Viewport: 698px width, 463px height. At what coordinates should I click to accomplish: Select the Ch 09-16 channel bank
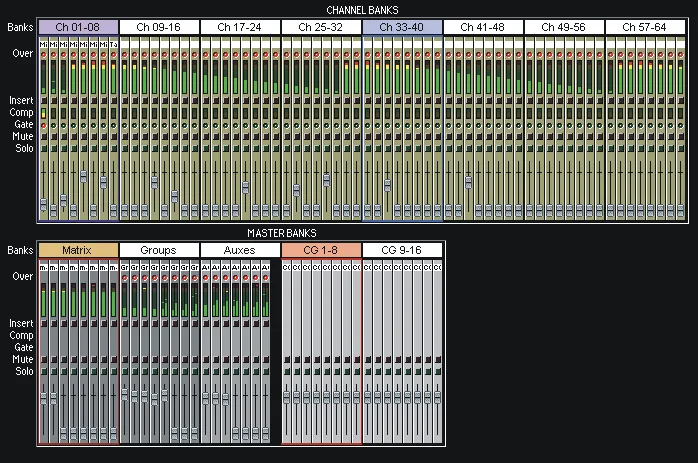click(159, 27)
